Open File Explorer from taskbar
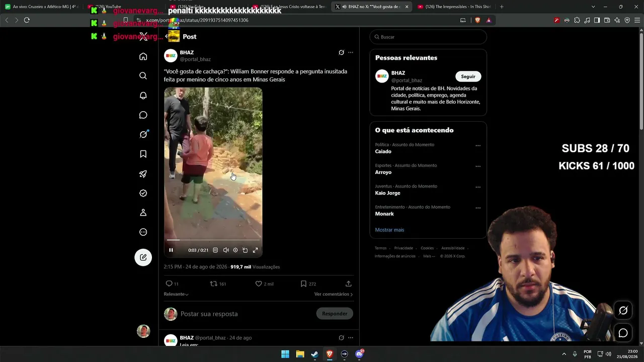Image resolution: width=644 pixels, height=362 pixels. coord(300,354)
